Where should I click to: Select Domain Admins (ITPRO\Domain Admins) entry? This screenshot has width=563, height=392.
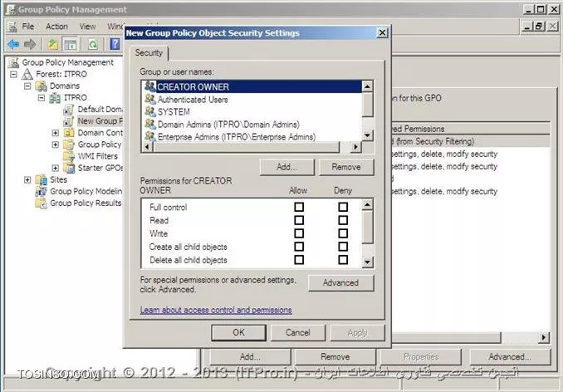click(x=228, y=125)
